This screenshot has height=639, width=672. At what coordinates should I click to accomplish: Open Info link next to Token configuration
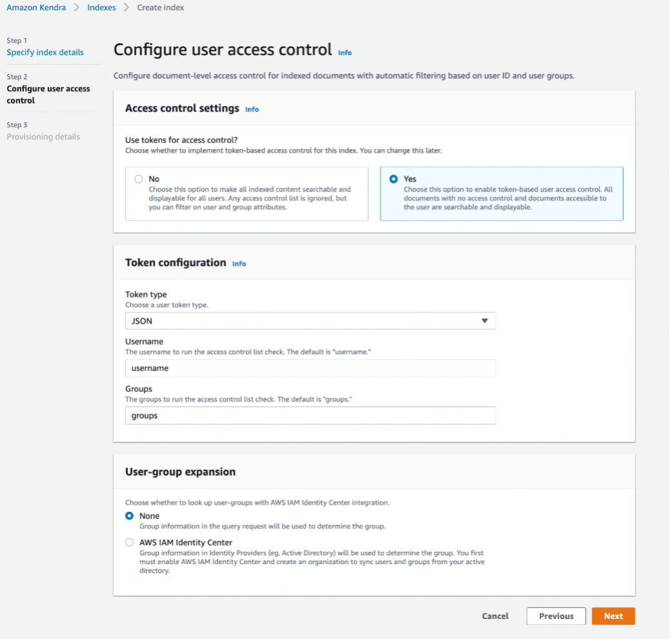click(239, 263)
